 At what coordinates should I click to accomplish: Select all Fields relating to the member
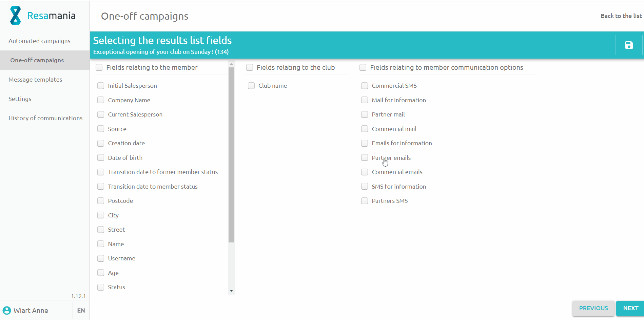pyautogui.click(x=99, y=67)
